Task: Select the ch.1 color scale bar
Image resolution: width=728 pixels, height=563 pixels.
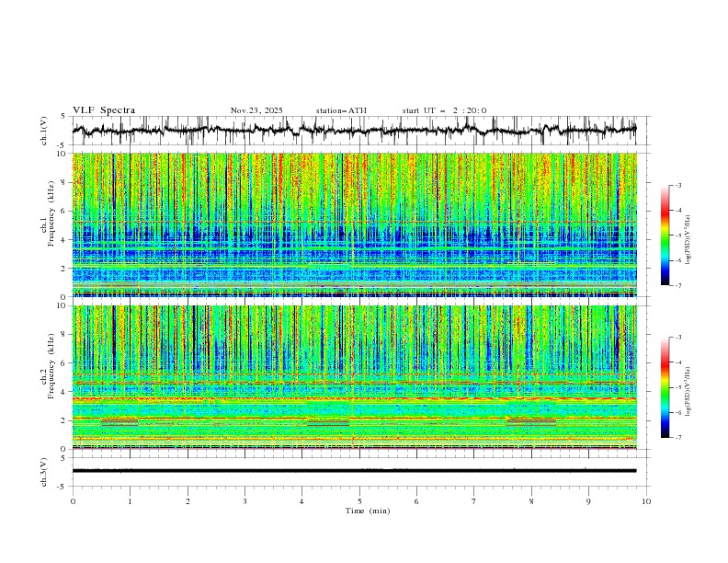Action: point(665,235)
